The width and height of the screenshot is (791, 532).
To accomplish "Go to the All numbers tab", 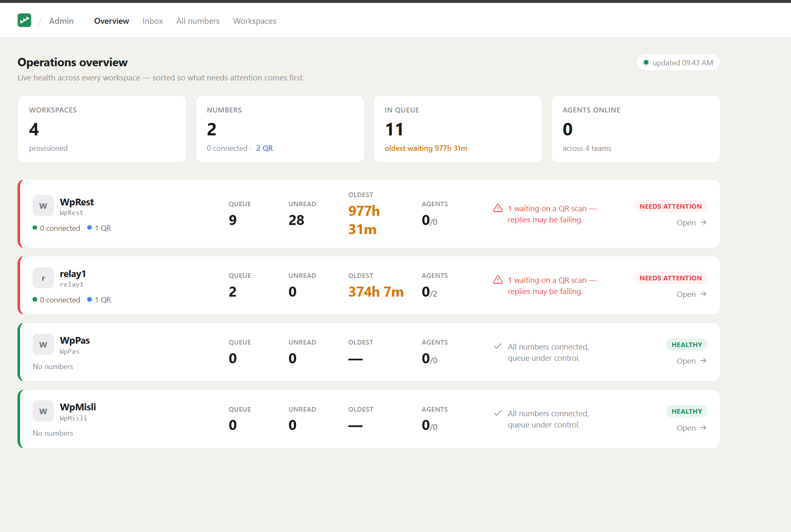I will tap(198, 21).
